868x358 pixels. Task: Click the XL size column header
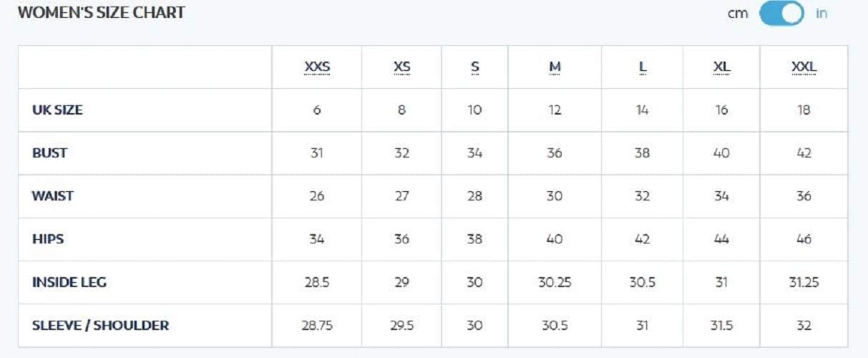(x=722, y=67)
